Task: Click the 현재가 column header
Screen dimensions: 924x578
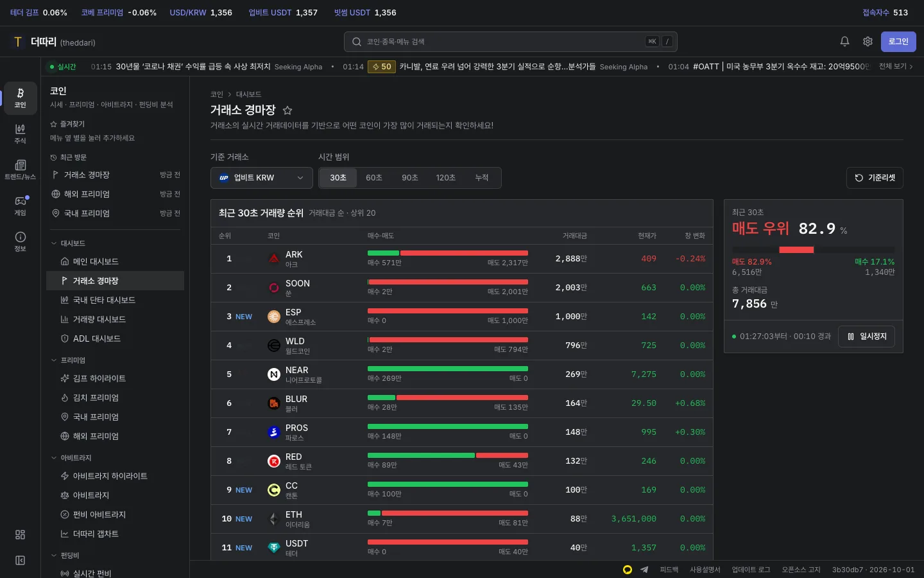Action: 647,236
